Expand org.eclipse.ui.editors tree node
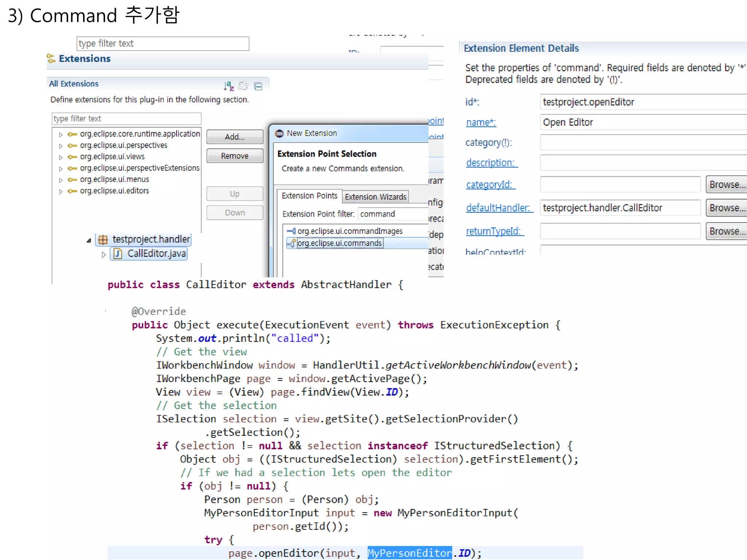This screenshot has width=747, height=560. click(61, 191)
